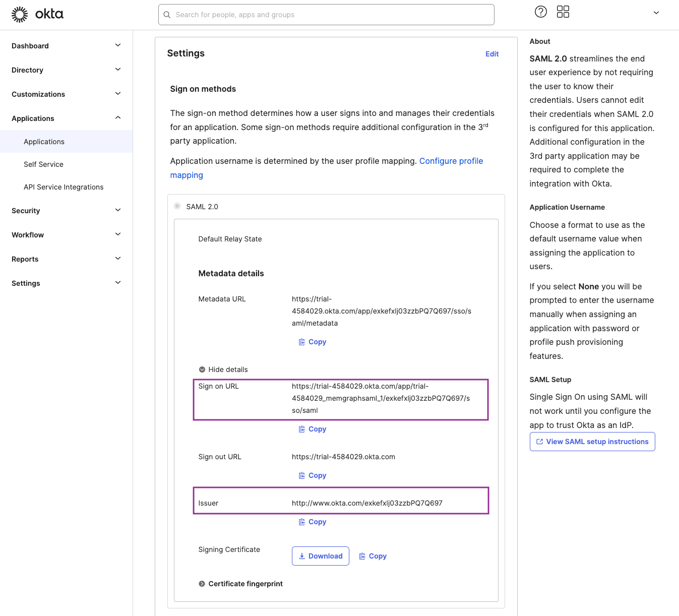This screenshot has width=679, height=616.
Task: Click the Application Username heading
Action: (567, 207)
